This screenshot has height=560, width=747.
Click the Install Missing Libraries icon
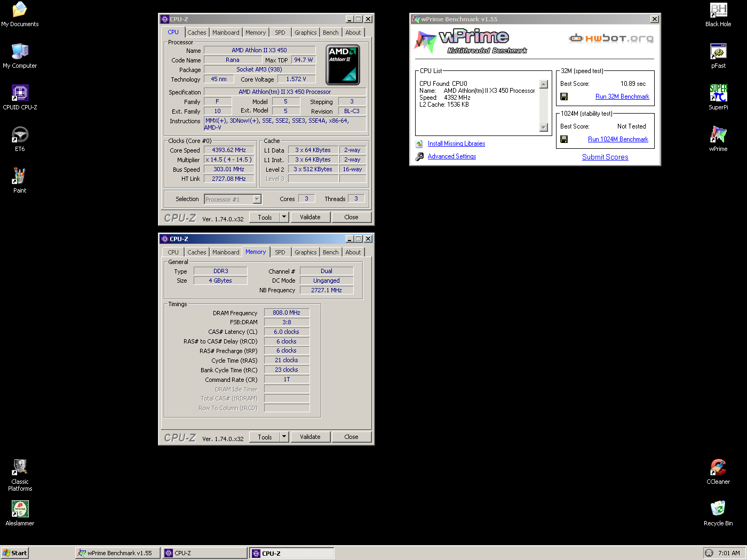click(x=419, y=143)
